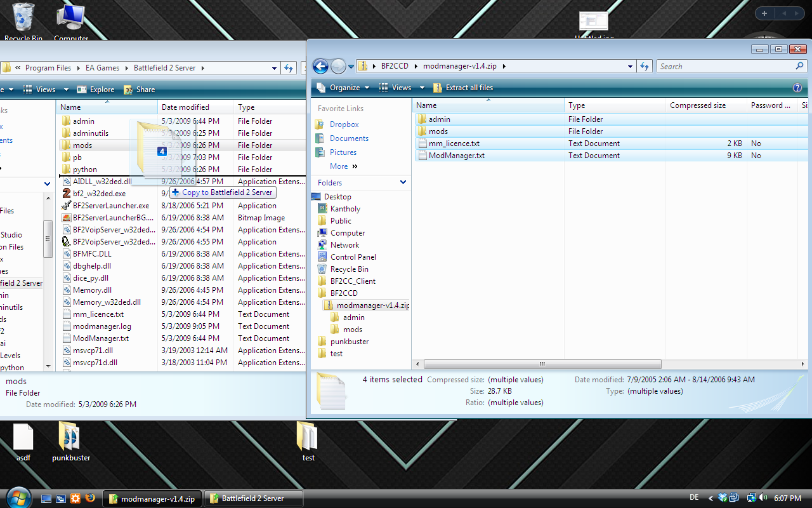Collapse the Folders pane in zip window
This screenshot has width=812, height=508.
(403, 182)
